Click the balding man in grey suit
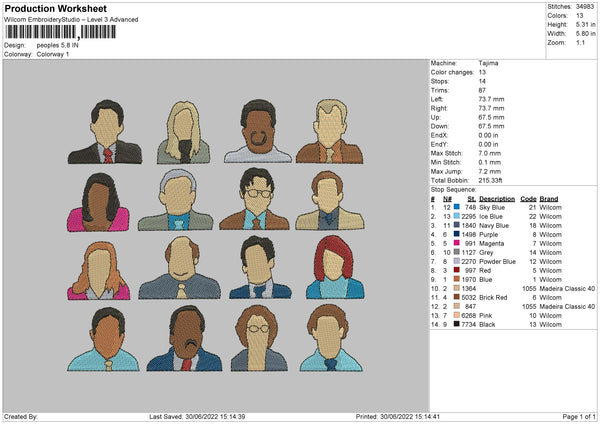Screen dimensions: 600x424 coord(179,267)
